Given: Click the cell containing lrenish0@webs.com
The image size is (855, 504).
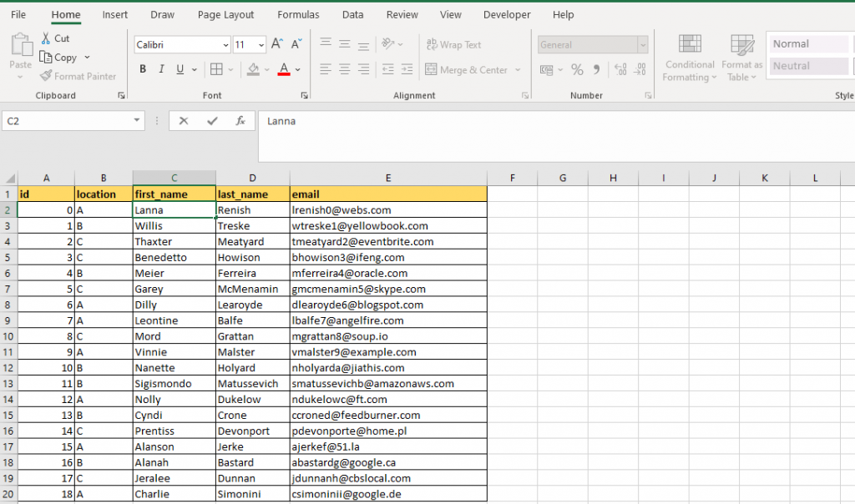Looking at the screenshot, I should coord(388,209).
